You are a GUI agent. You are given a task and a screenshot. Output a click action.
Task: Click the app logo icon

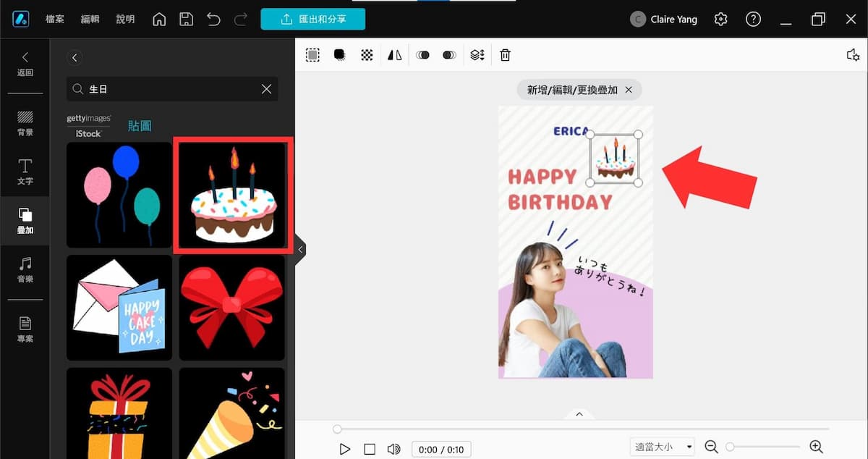click(20, 19)
